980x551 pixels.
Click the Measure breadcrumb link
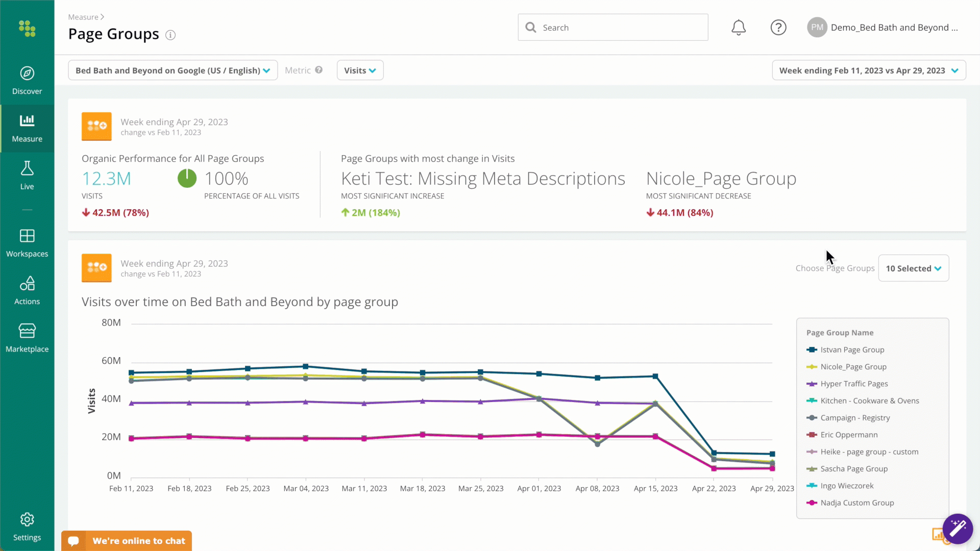pyautogui.click(x=83, y=17)
